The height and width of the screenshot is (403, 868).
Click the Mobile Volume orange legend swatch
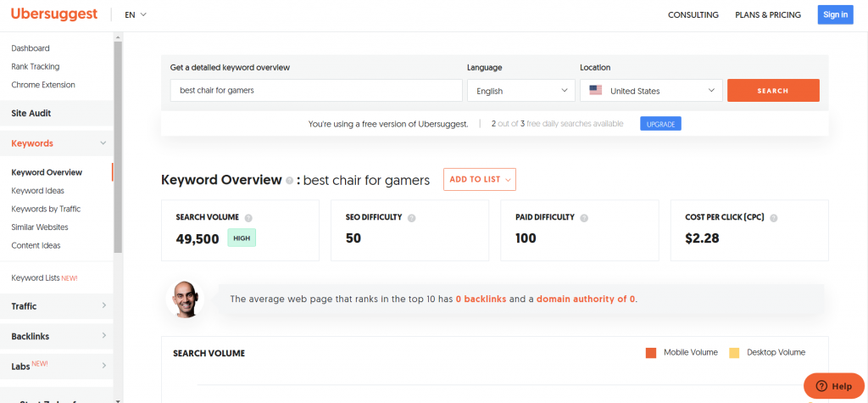pos(651,353)
